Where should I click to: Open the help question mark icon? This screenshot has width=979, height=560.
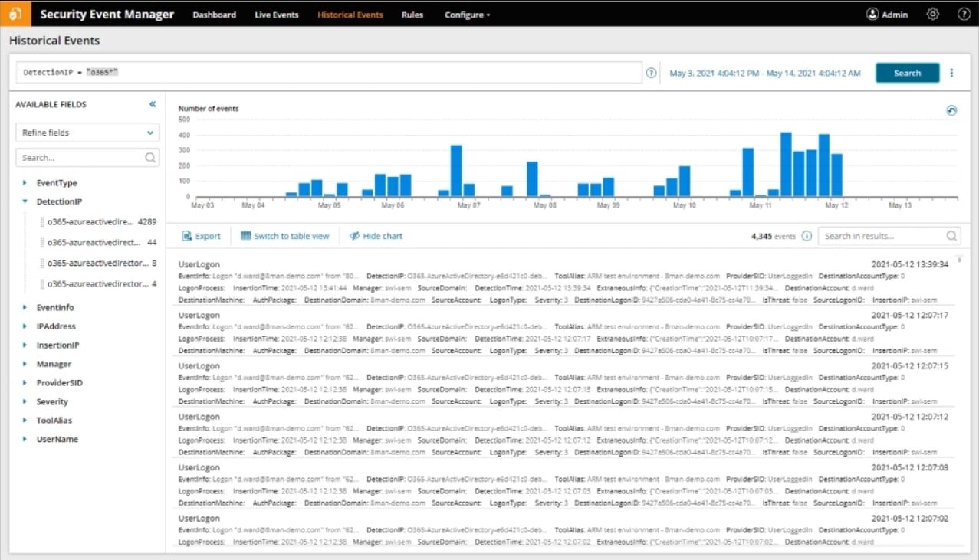point(964,14)
